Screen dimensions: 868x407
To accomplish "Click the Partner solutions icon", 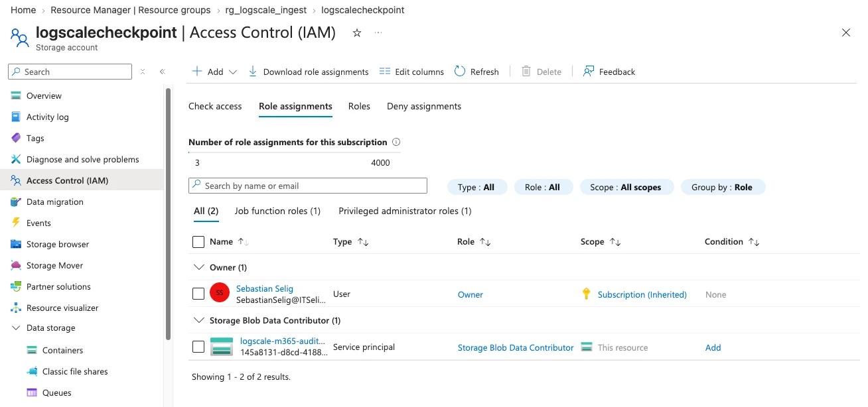I will click(x=16, y=287).
